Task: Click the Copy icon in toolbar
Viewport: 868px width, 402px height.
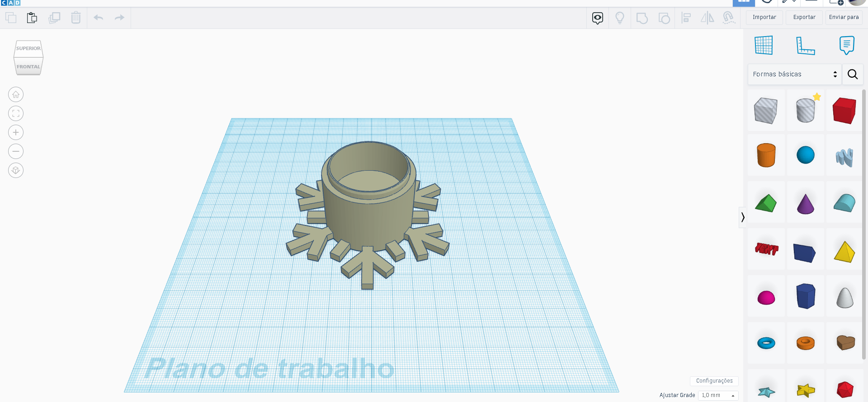Action: pyautogui.click(x=11, y=18)
